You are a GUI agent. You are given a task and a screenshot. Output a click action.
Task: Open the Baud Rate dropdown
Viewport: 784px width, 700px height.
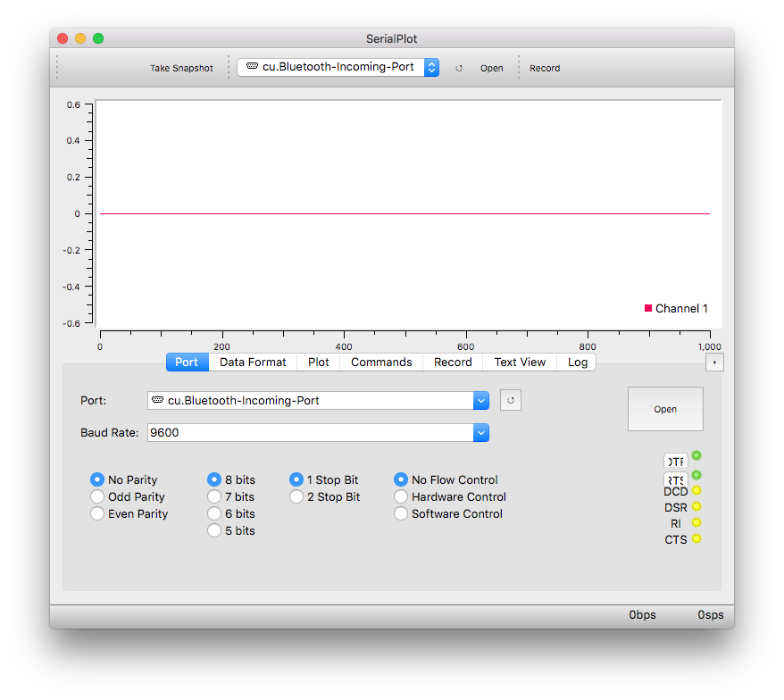point(481,432)
